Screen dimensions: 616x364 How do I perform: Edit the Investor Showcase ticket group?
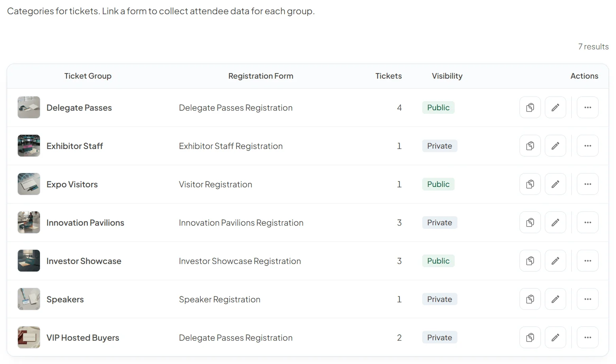[x=555, y=261]
